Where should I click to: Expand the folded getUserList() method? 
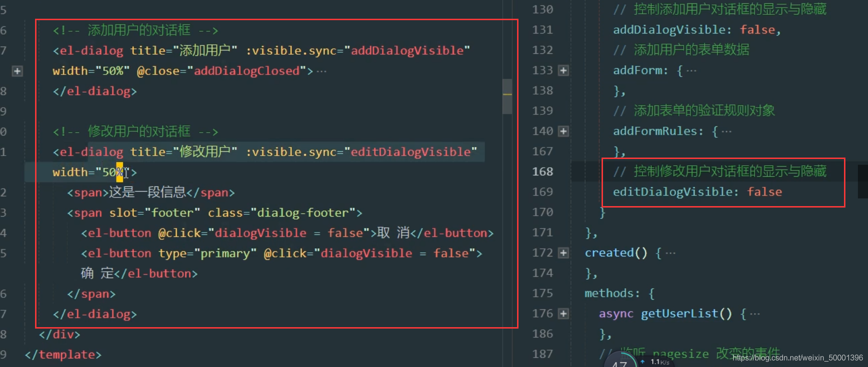pos(564,314)
